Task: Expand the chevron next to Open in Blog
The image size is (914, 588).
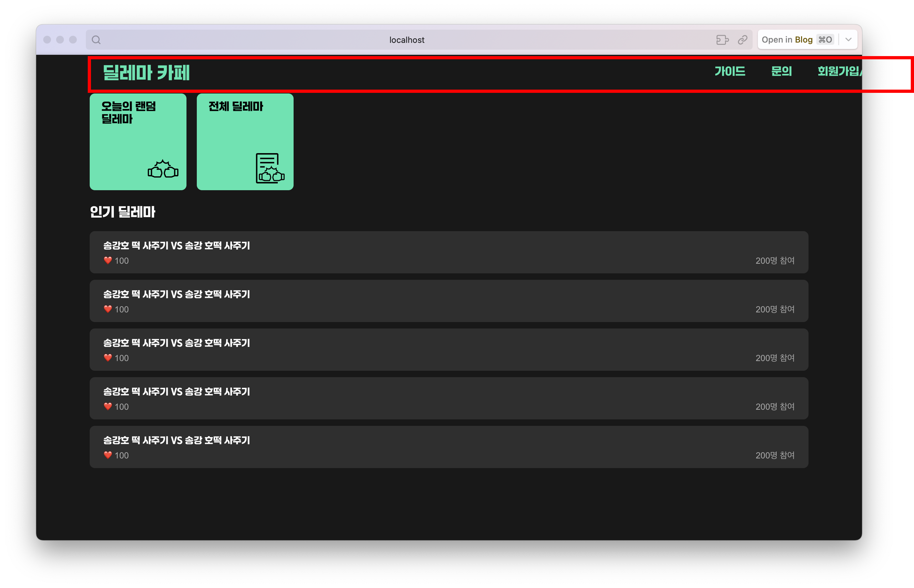Action: pyautogui.click(x=848, y=40)
